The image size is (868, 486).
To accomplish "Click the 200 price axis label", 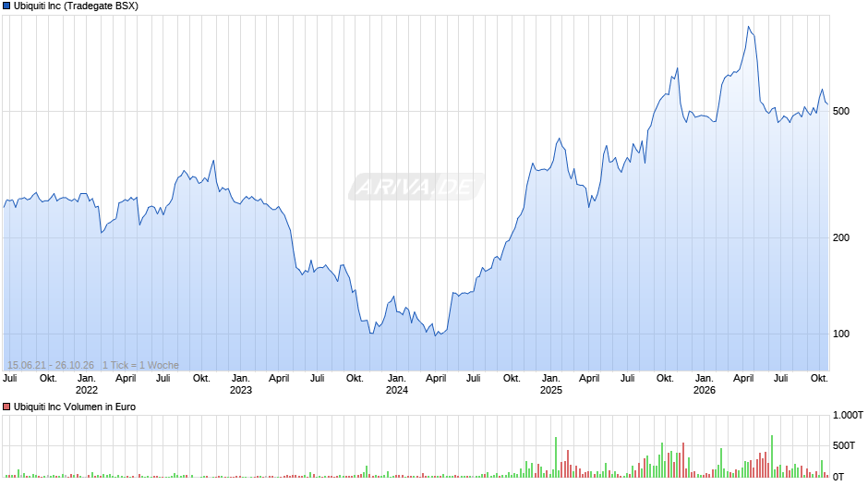I will coord(841,237).
